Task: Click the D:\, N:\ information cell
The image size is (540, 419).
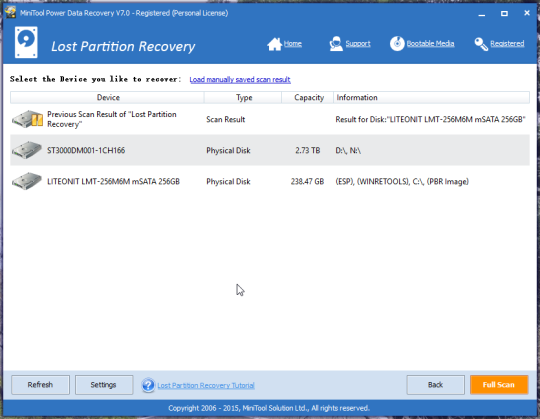Action: click(x=348, y=150)
